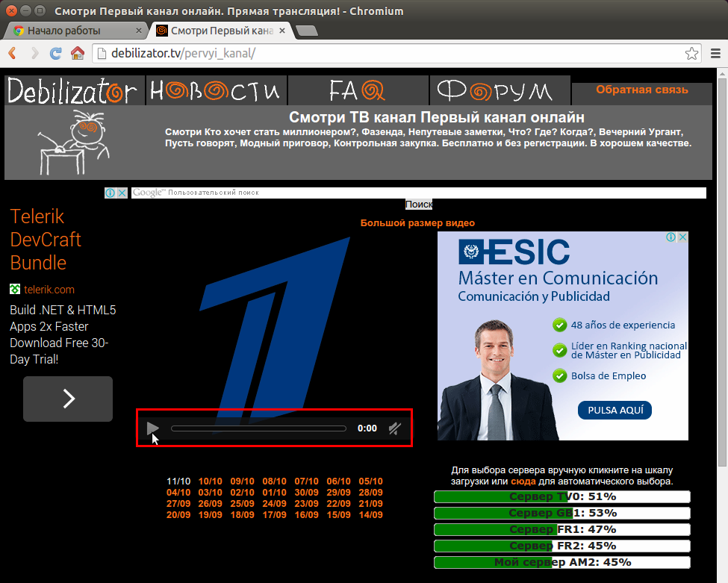Open the Telerik DevCraft Bundle ad title
Image resolution: width=728 pixels, height=583 pixels.
tap(46, 240)
